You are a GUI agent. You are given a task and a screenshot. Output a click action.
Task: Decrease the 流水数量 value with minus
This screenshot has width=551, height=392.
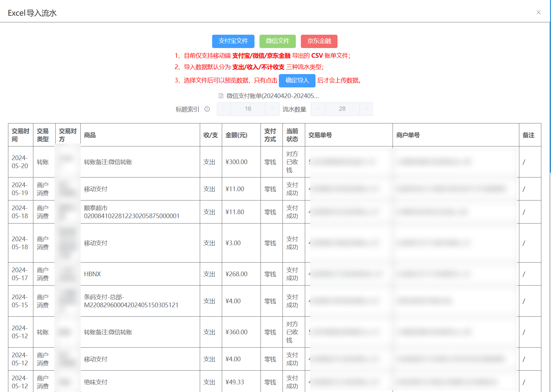click(318, 109)
